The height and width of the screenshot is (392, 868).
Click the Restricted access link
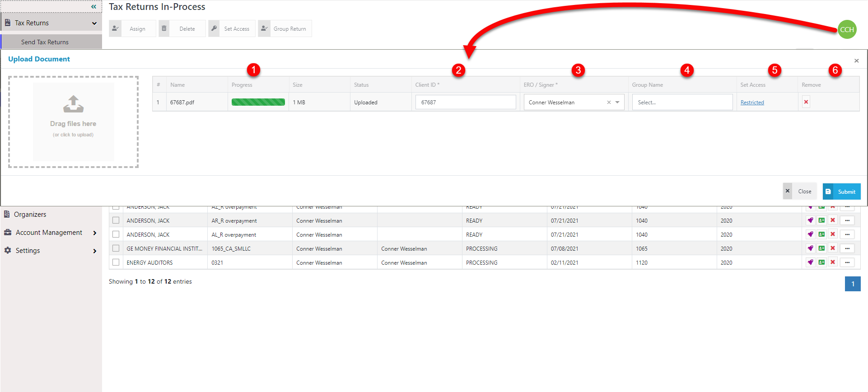(x=752, y=103)
